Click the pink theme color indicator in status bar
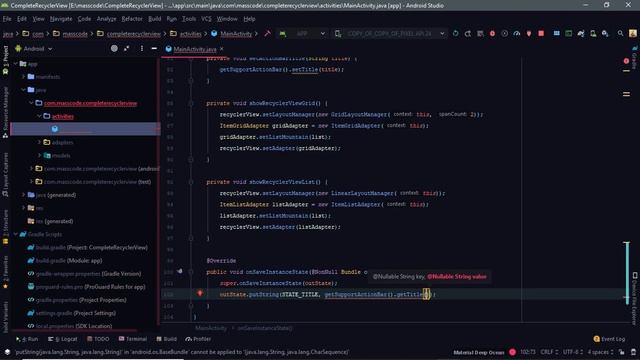Viewport: 640px width, 360px height. click(x=513, y=352)
